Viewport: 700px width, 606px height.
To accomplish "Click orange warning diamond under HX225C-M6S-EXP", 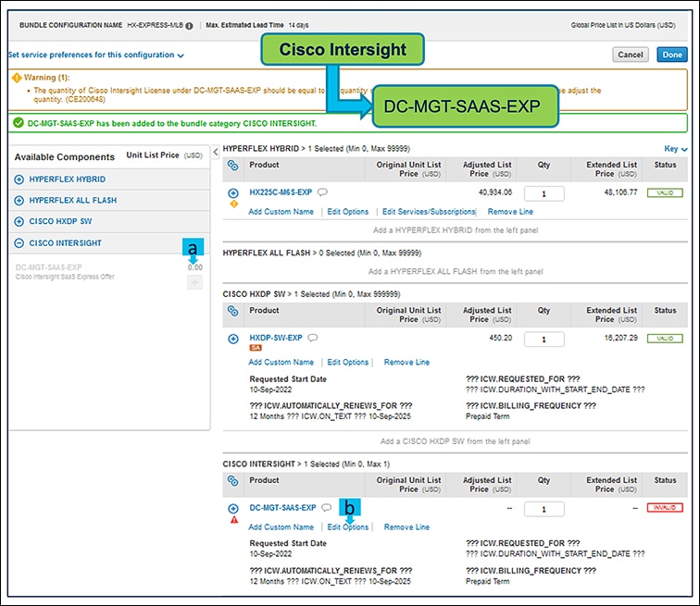I will [234, 204].
